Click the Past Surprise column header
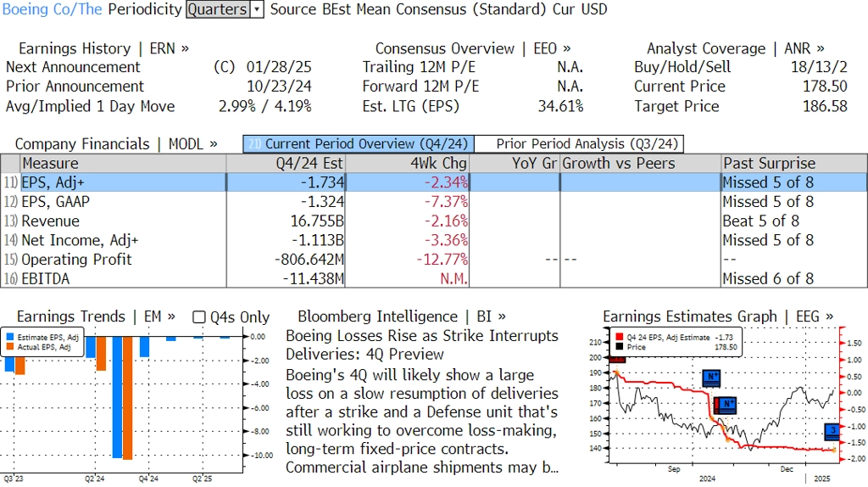 point(794,164)
